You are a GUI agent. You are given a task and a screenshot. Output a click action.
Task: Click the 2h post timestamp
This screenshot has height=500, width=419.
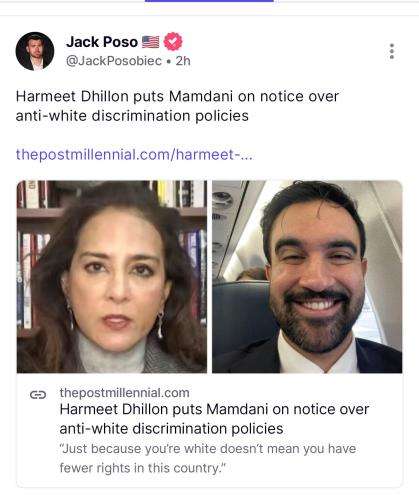183,61
